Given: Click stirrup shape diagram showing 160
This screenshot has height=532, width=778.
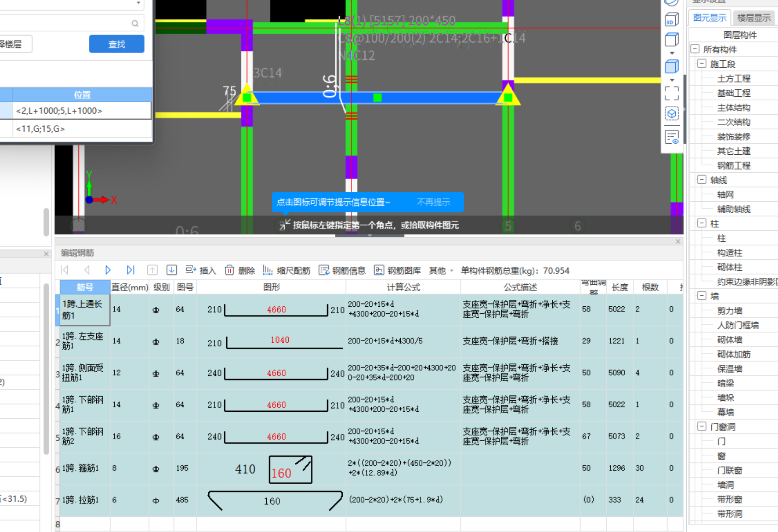Looking at the screenshot, I should pyautogui.click(x=291, y=469).
